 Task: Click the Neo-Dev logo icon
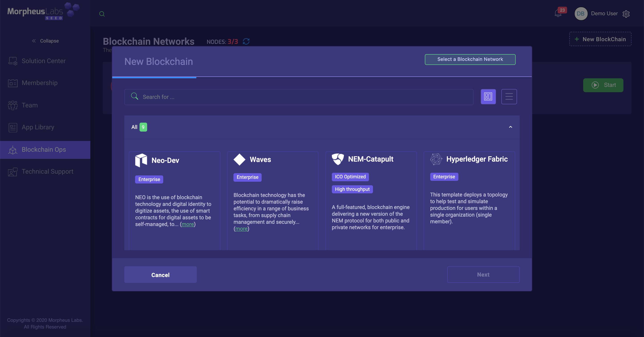pyautogui.click(x=141, y=160)
